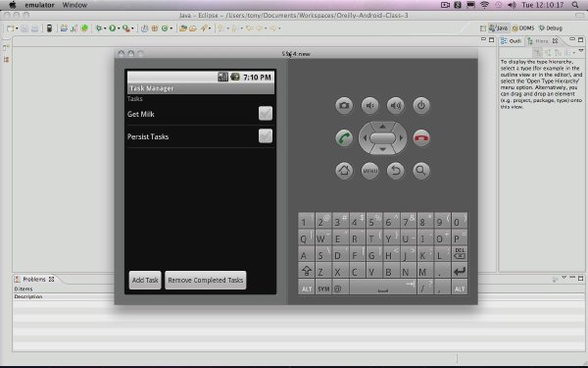588x368 pixels.
Task: Click the Add Task button
Action: (145, 280)
